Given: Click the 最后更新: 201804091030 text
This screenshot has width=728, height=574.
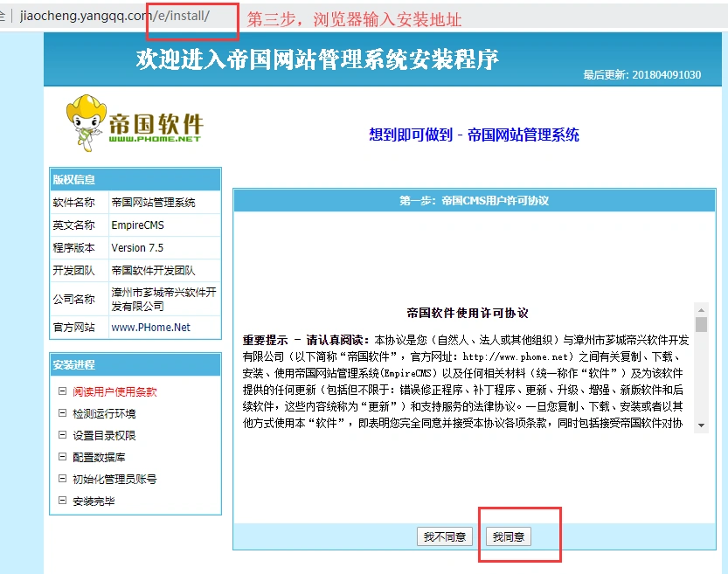Looking at the screenshot, I should click(x=642, y=75).
